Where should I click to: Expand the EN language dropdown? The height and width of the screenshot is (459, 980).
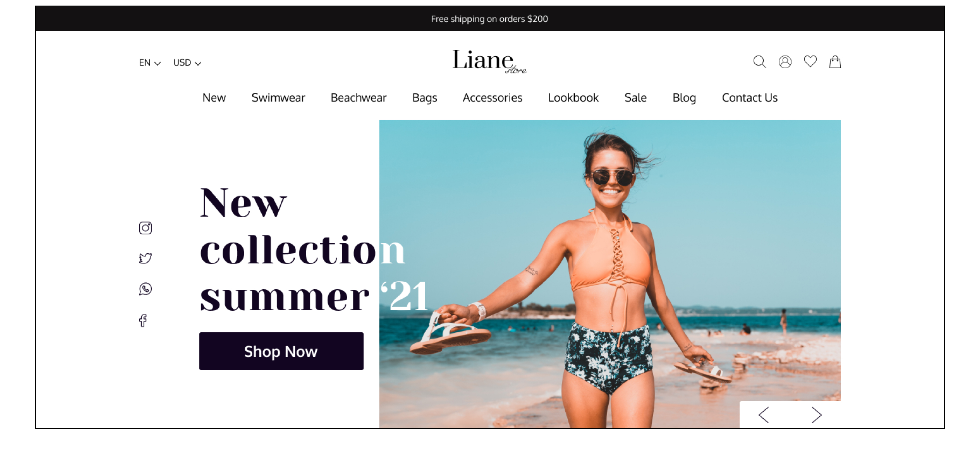pos(149,63)
